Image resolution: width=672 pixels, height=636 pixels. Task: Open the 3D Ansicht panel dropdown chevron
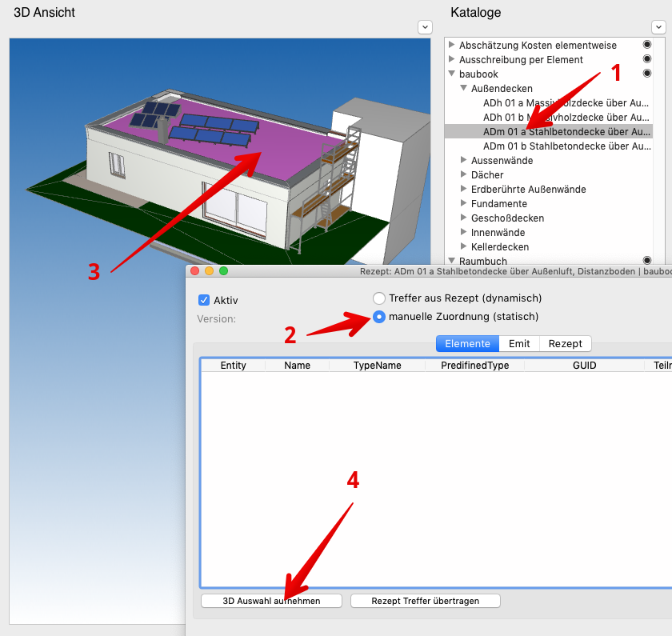click(425, 27)
